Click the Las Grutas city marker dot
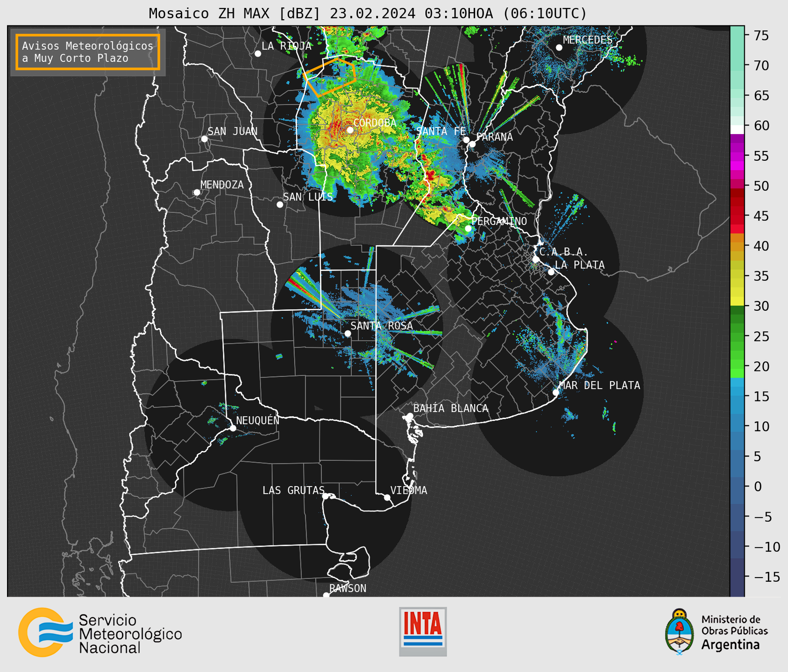The height and width of the screenshot is (672, 788). click(326, 496)
